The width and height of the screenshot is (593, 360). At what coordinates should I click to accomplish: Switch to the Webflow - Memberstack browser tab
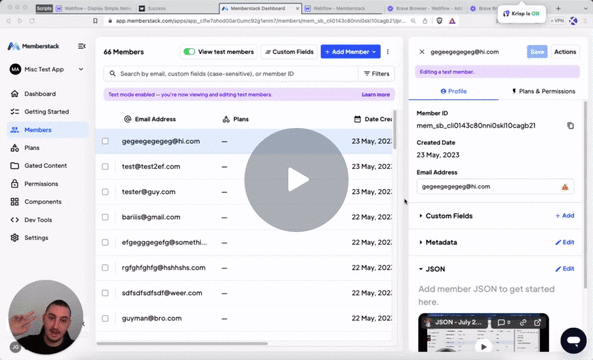pos(339,8)
